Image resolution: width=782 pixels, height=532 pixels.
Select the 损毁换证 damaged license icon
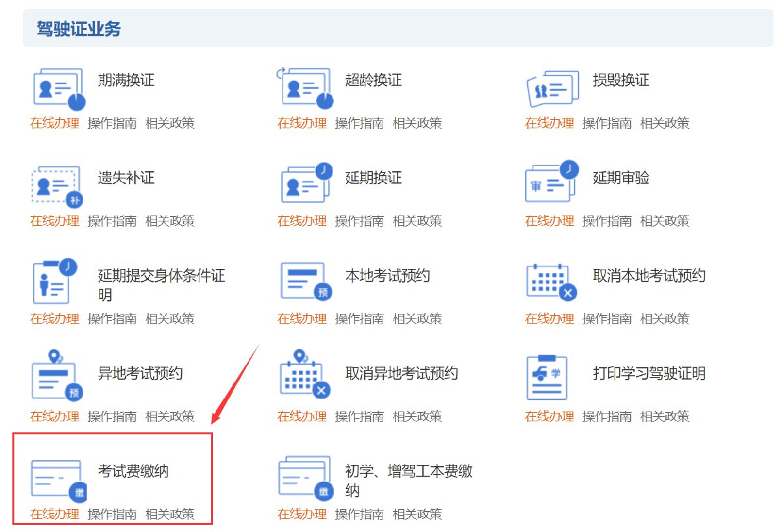[x=553, y=89]
